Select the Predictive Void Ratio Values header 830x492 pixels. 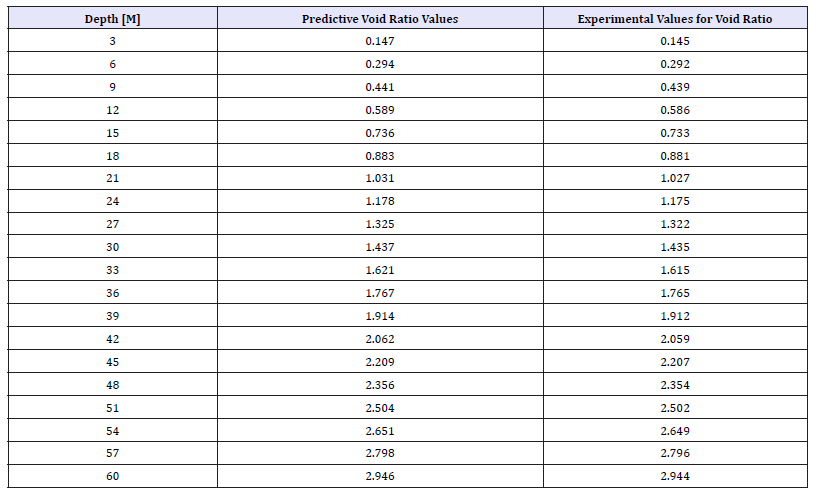[380, 19]
